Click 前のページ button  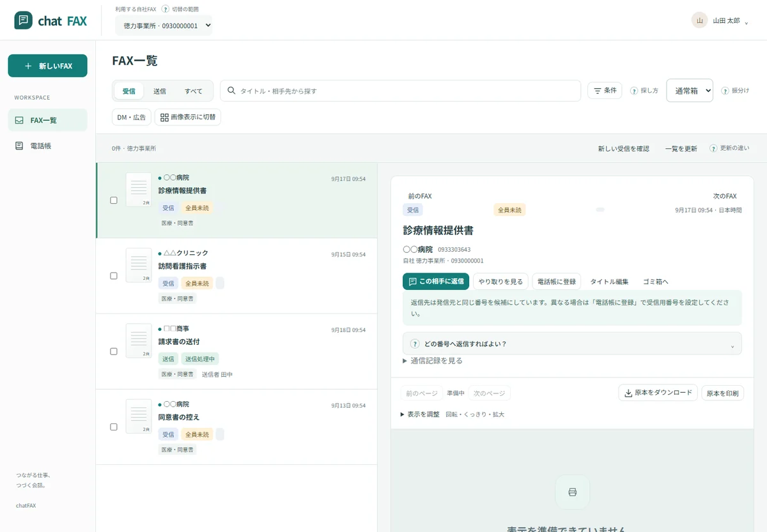click(x=422, y=393)
